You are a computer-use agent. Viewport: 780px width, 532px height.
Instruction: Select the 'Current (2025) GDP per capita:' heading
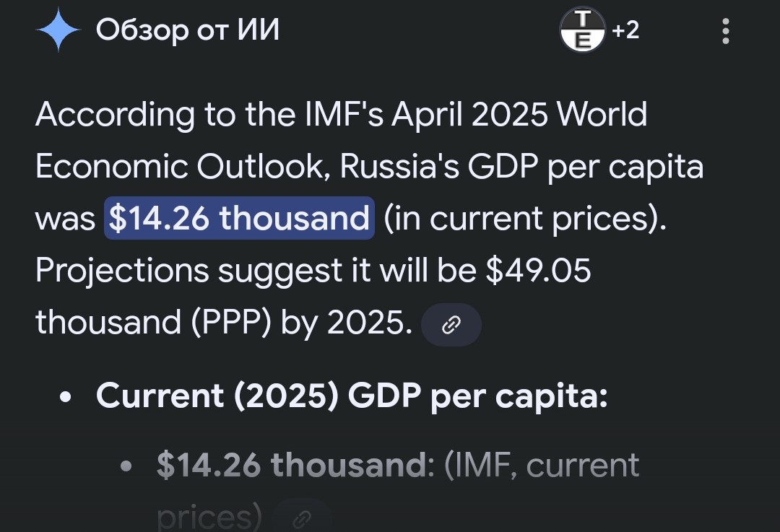pos(352,396)
